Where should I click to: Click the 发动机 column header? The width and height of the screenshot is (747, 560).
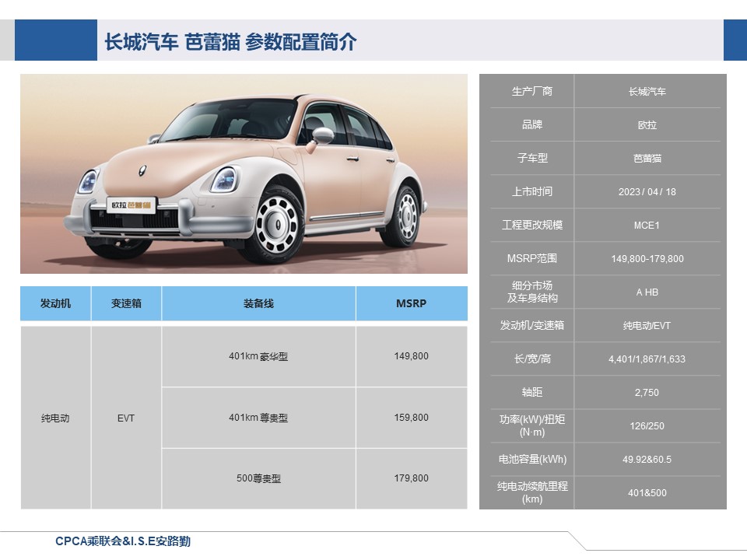point(56,303)
